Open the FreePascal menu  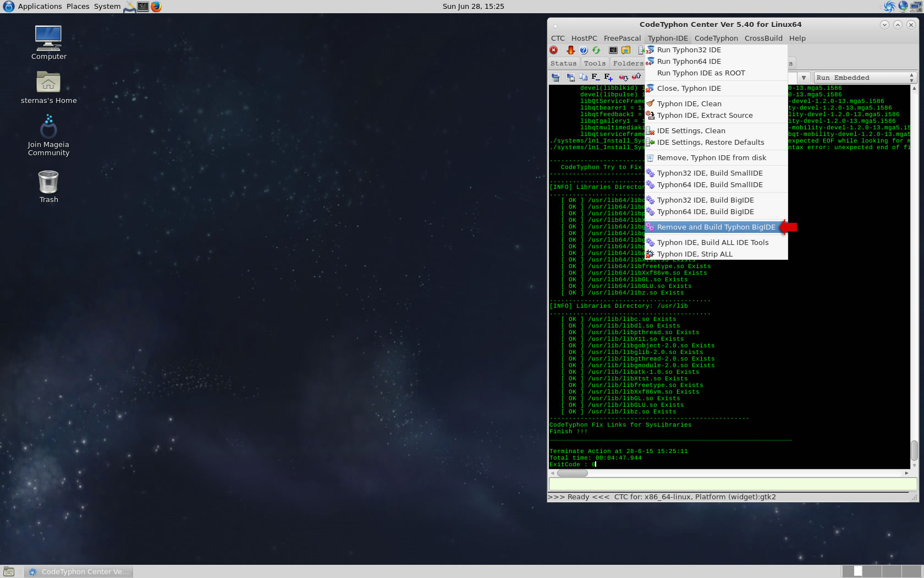tap(622, 39)
